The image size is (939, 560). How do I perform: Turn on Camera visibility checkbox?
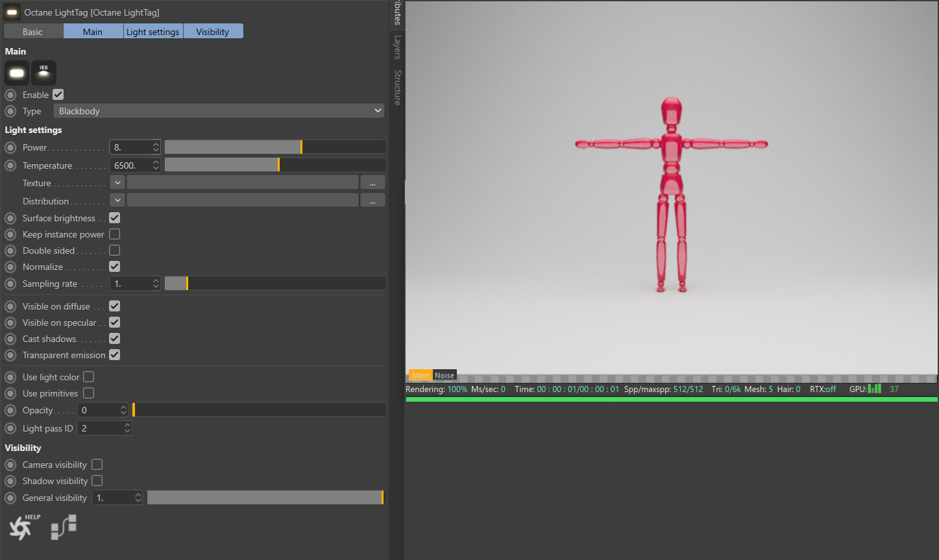[x=97, y=465]
